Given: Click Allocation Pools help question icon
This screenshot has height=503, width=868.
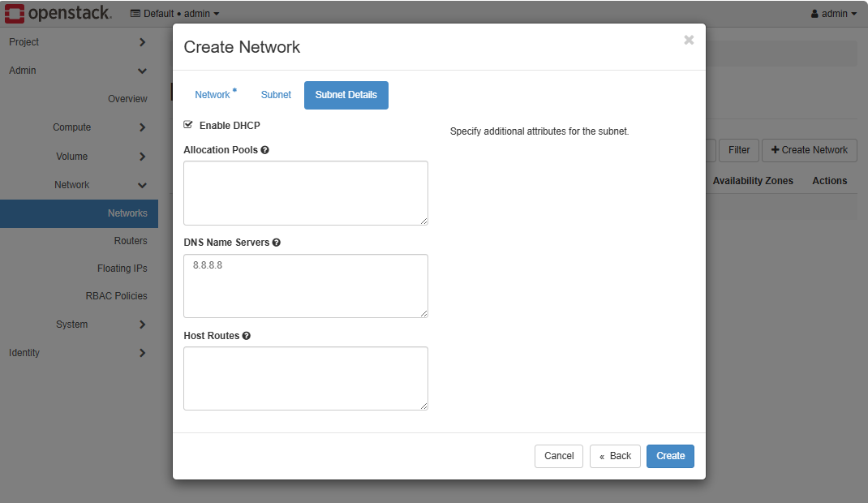Looking at the screenshot, I should [x=265, y=150].
